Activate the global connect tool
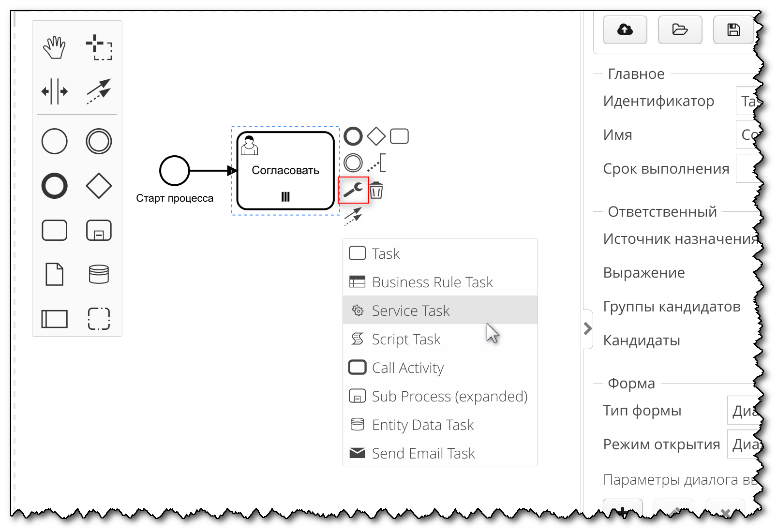 coord(99,92)
